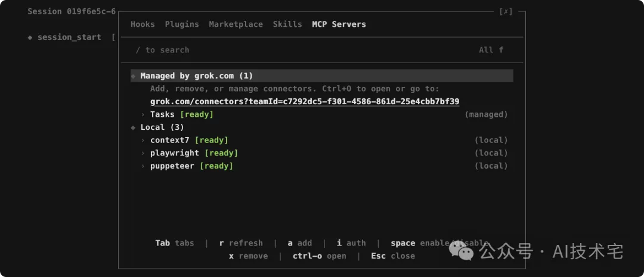The image size is (644, 277).
Task: Click the '[ready]' status of context7
Action: click(212, 141)
